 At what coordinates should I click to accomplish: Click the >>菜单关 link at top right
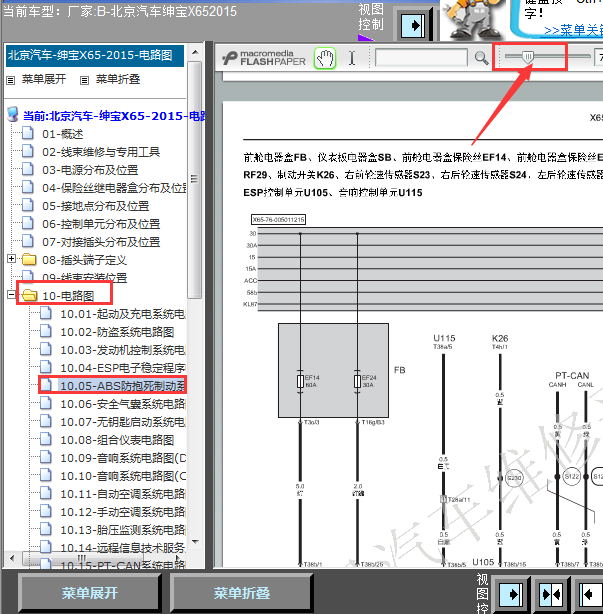(x=573, y=30)
